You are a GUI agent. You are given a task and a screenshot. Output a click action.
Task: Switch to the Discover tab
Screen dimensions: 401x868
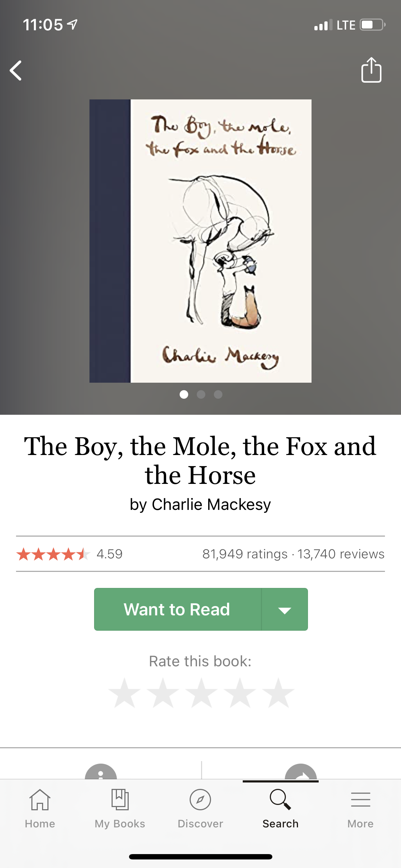[x=200, y=808]
